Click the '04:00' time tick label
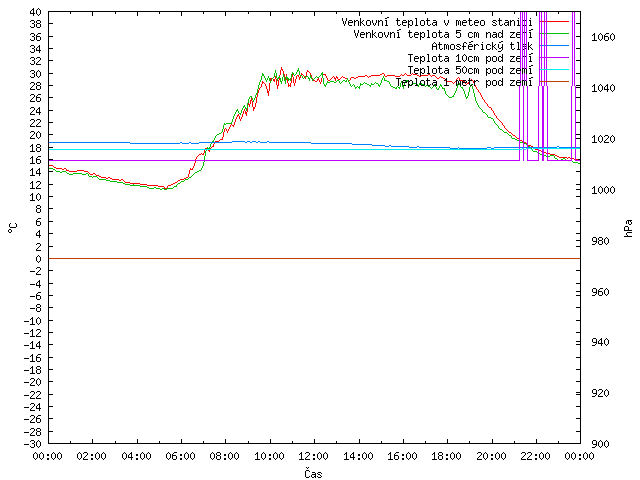This screenshot has width=640, height=480. pyautogui.click(x=136, y=456)
